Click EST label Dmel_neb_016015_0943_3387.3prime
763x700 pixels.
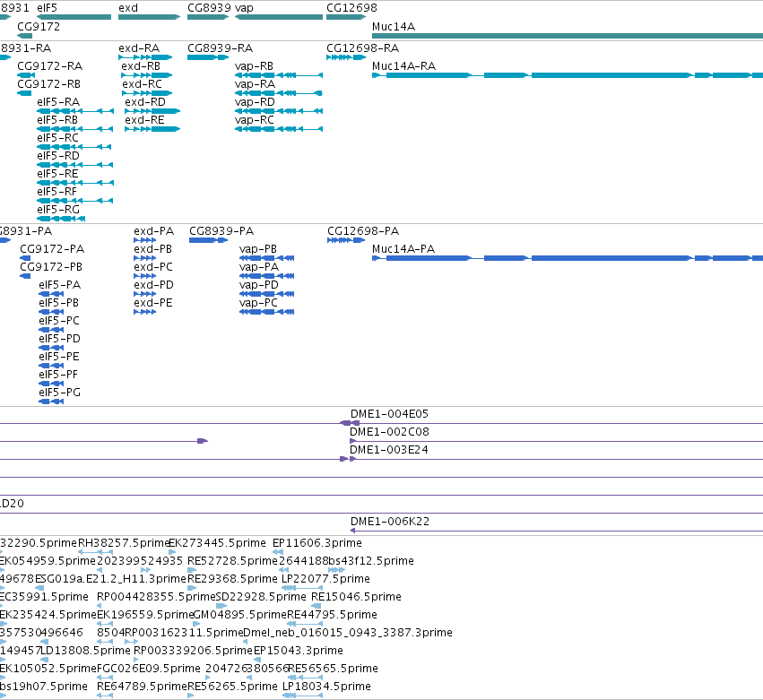coord(348,633)
